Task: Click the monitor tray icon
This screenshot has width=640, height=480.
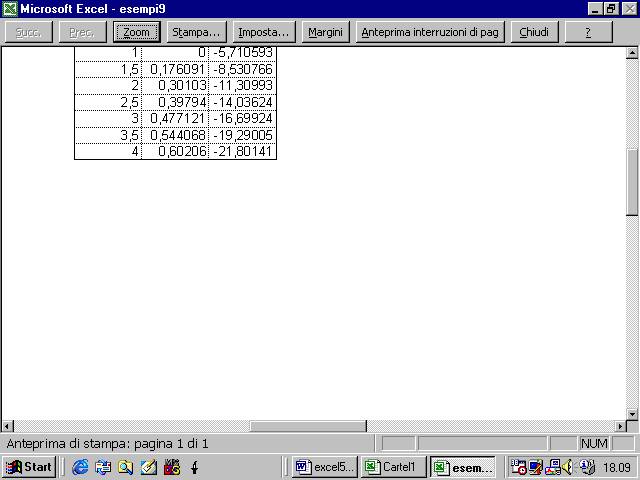Action: [536, 467]
